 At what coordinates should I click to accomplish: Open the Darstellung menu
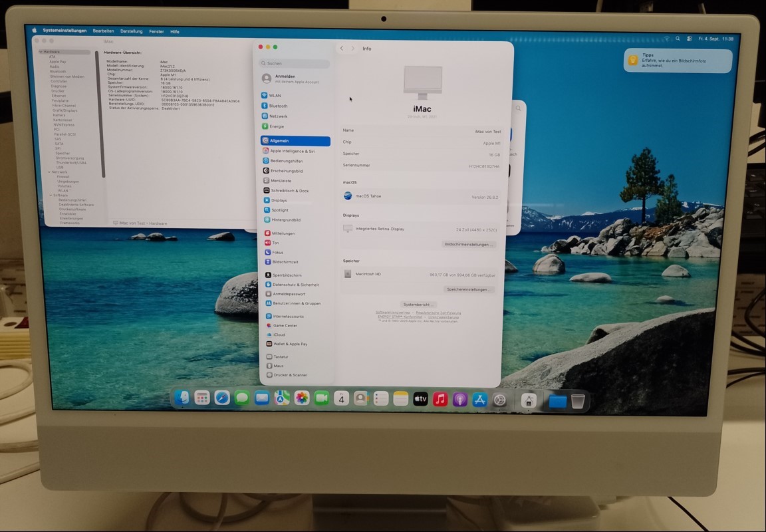[132, 31]
